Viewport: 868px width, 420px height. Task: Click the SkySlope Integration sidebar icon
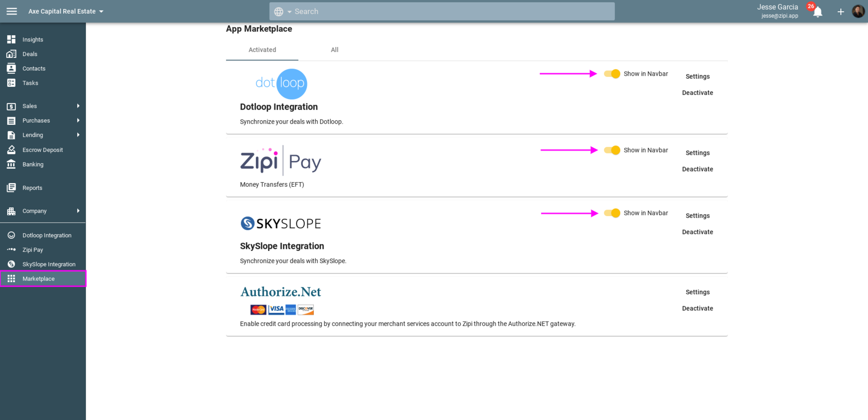tap(11, 264)
